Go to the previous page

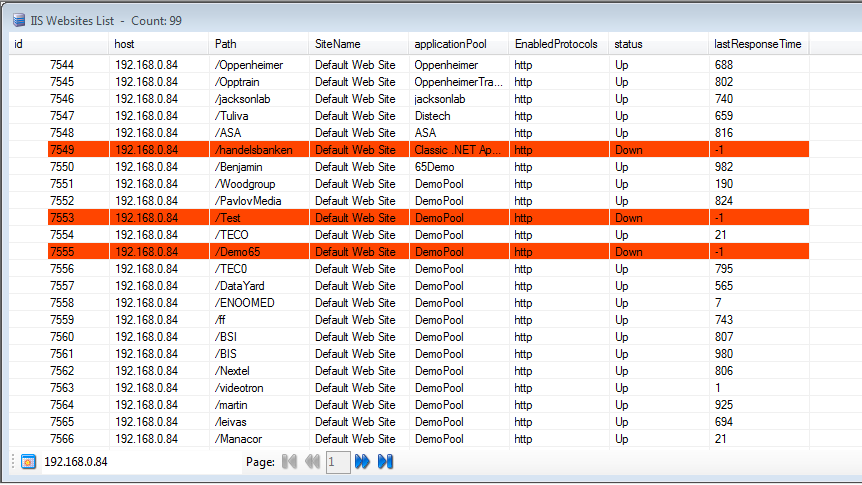tap(313, 462)
